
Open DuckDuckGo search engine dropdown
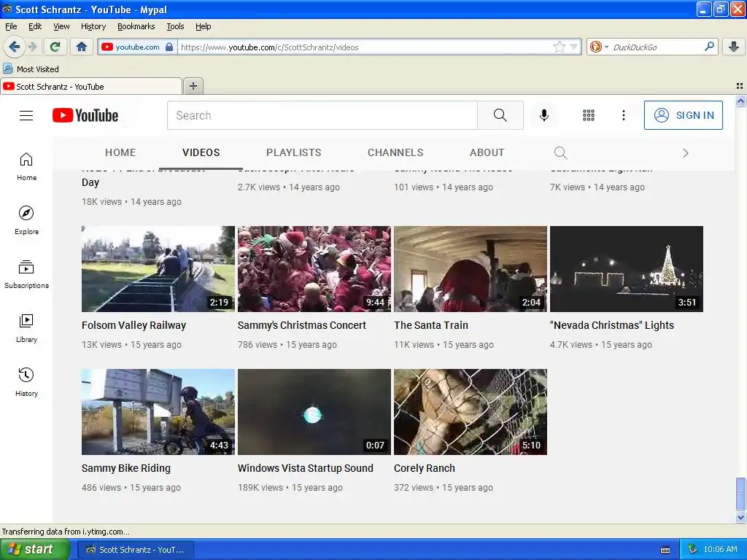pyautogui.click(x=606, y=47)
